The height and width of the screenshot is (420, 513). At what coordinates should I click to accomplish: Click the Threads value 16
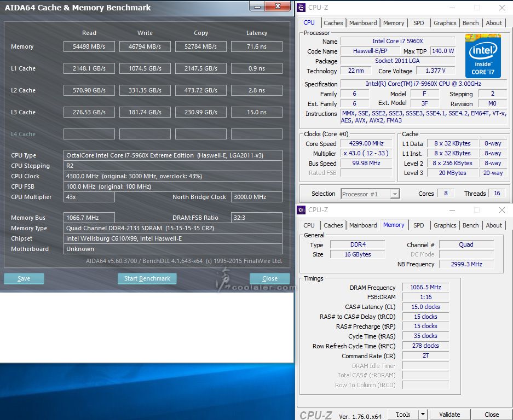tap(497, 194)
